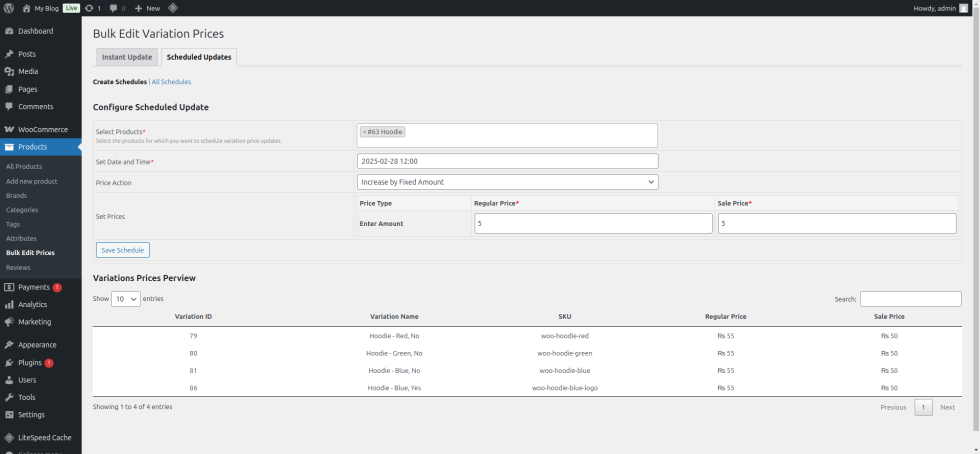980x454 pixels.
Task: Click the Save Schedule button
Action: click(122, 250)
